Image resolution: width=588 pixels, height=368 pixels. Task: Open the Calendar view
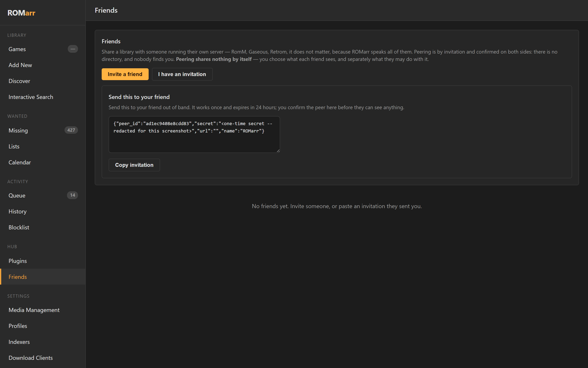[43, 162]
